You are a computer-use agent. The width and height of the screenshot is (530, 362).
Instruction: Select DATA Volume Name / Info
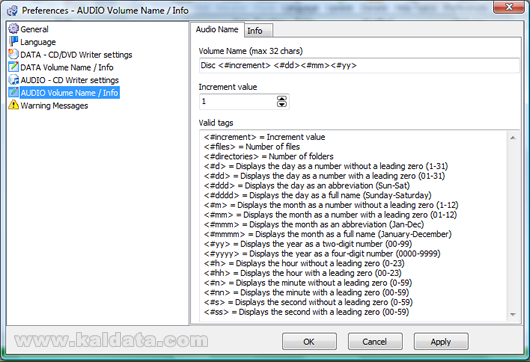pos(67,67)
